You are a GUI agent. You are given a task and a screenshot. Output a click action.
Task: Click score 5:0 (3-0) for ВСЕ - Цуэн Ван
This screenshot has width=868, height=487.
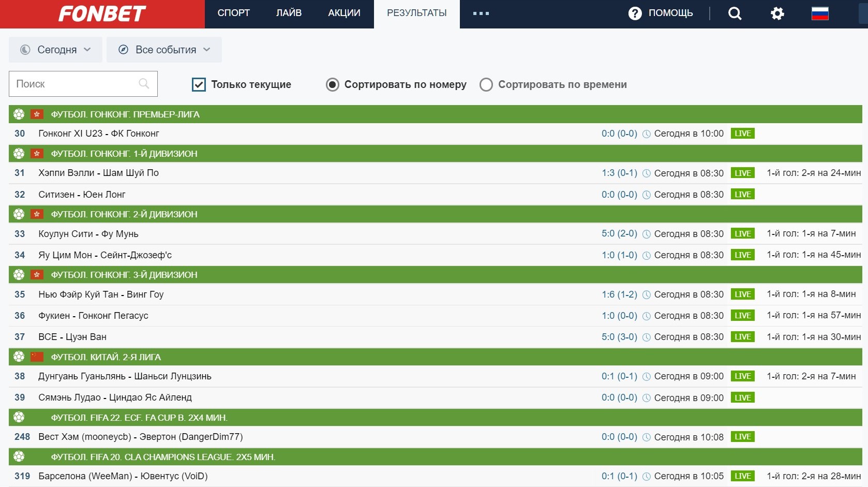tap(619, 337)
